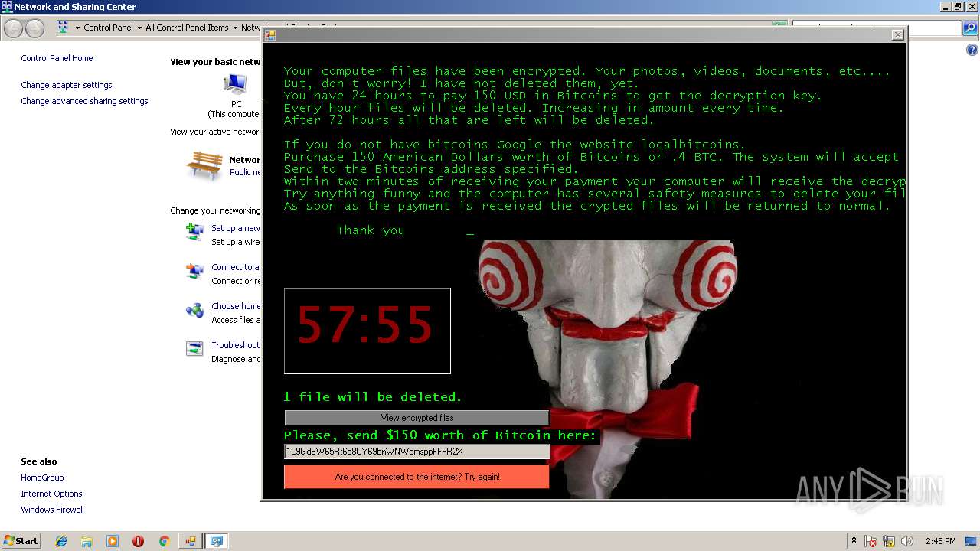Open the Troubleshoot problems link
Viewport: 980px width, 551px height.
(x=235, y=345)
